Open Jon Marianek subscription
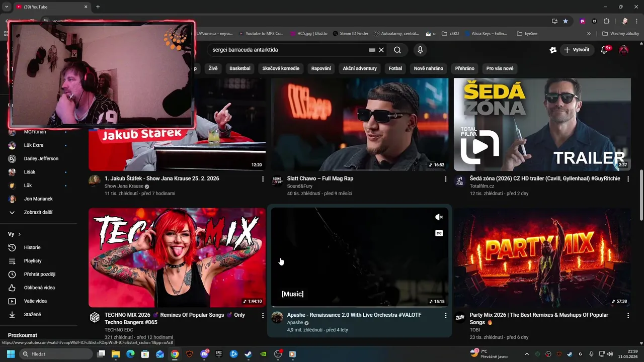Screen dimensions: 644x362 coord(38,199)
